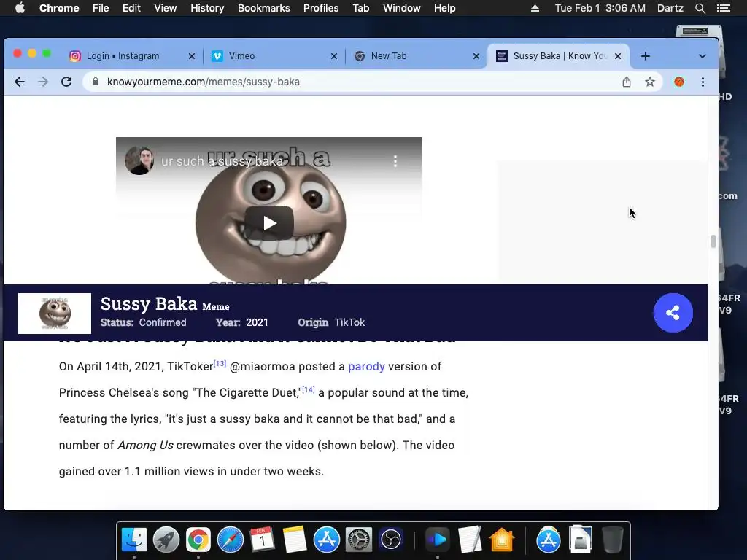This screenshot has width=747, height=560.
Task: Go back with the browser back arrow
Action: pos(20,82)
